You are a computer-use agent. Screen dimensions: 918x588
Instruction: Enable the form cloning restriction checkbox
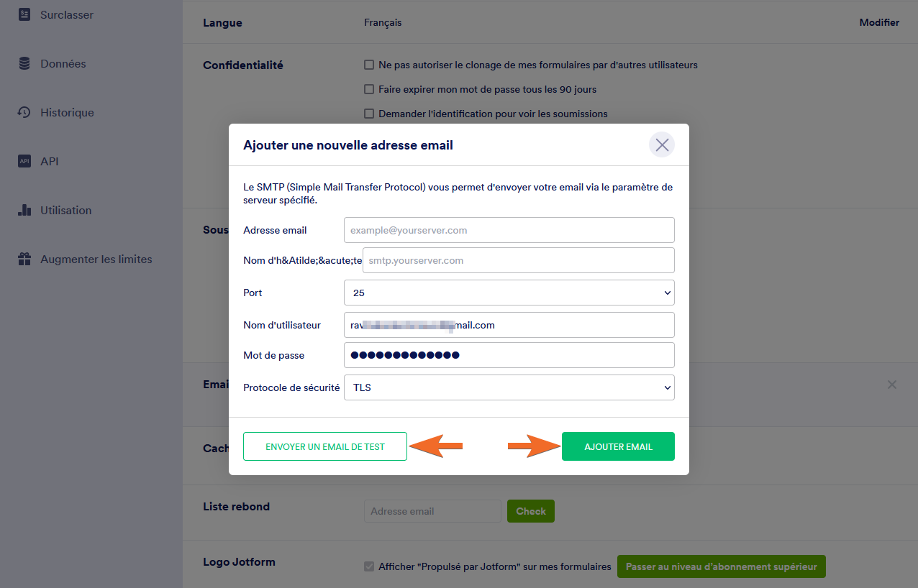coord(369,65)
